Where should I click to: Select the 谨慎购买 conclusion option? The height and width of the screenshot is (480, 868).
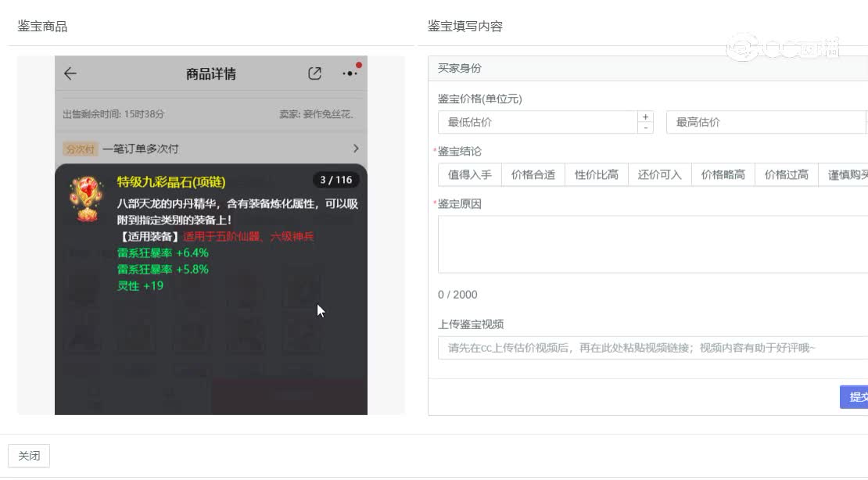coord(844,175)
